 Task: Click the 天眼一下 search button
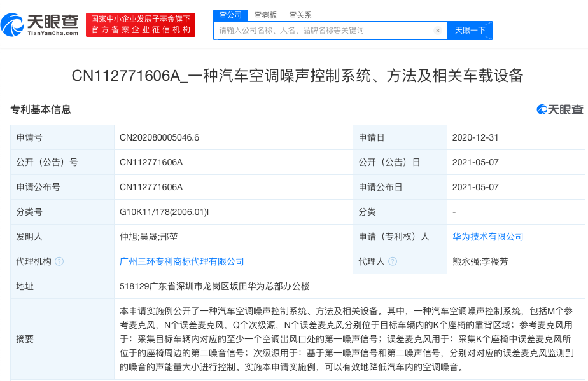click(x=470, y=31)
